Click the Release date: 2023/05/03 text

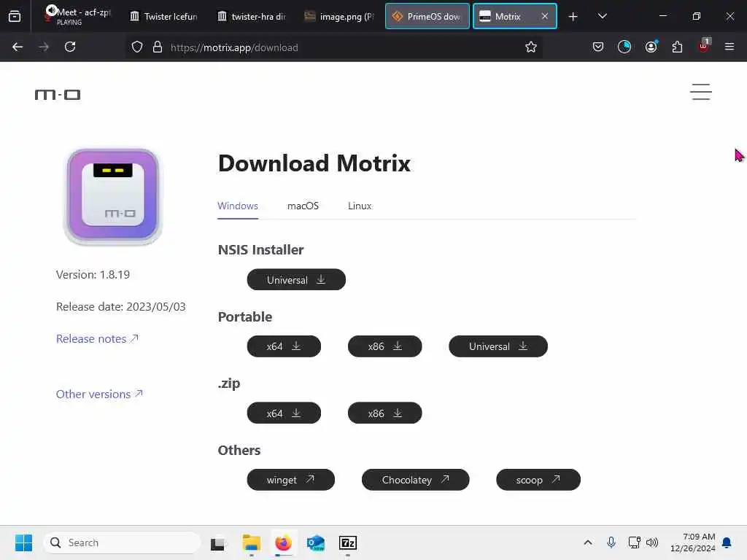[121, 307]
